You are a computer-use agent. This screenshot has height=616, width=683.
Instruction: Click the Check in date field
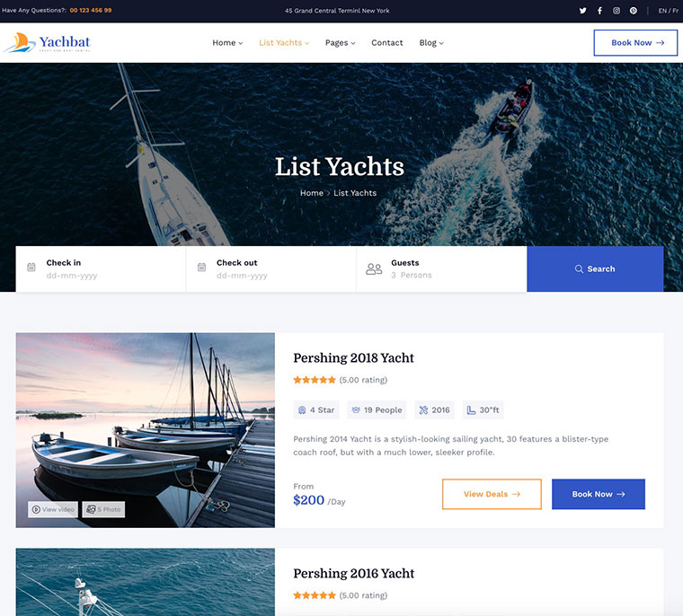click(101, 269)
